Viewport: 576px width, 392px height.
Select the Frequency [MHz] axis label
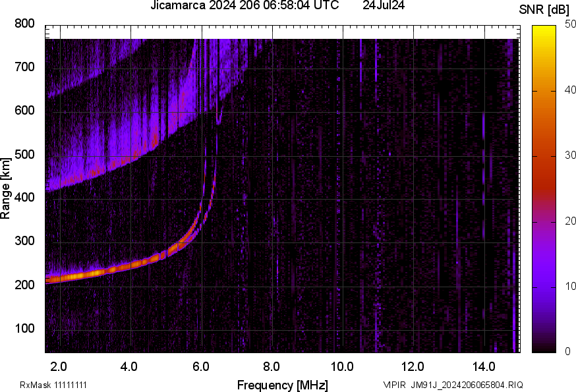[282, 385]
